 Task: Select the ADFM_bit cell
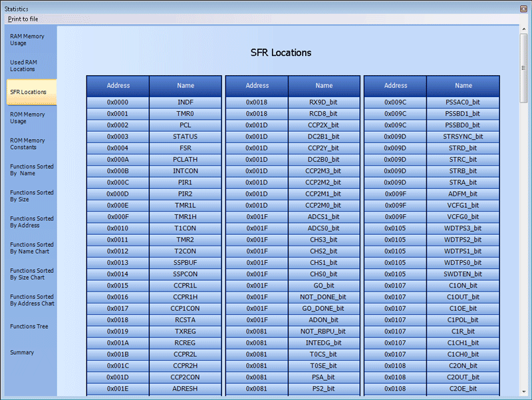pyautogui.click(x=463, y=194)
